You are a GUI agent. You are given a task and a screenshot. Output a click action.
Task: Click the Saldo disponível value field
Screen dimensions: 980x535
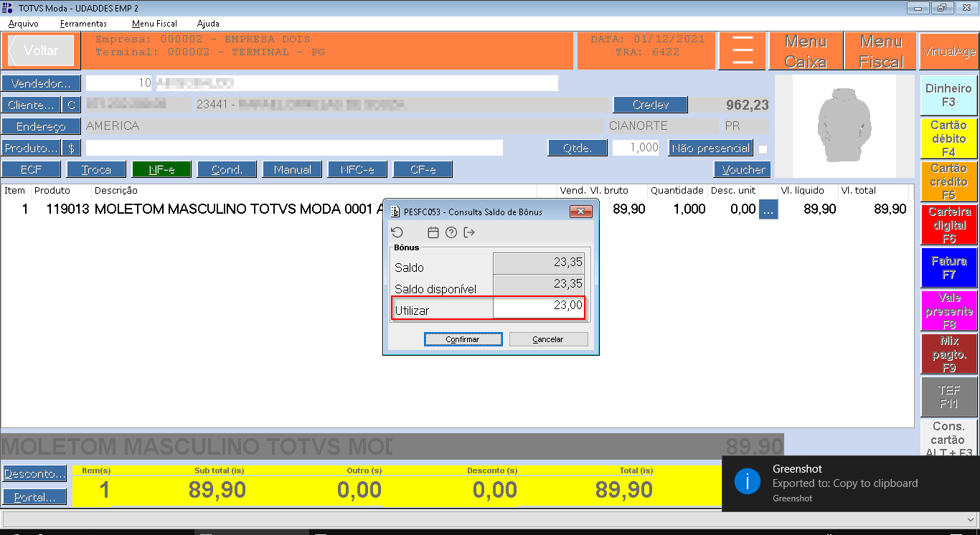coord(539,285)
